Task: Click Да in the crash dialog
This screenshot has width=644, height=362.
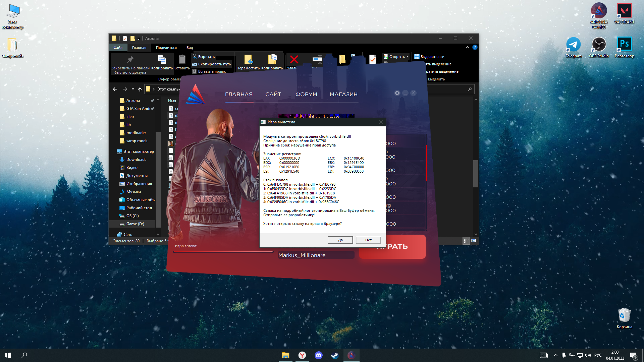Action: [x=340, y=240]
